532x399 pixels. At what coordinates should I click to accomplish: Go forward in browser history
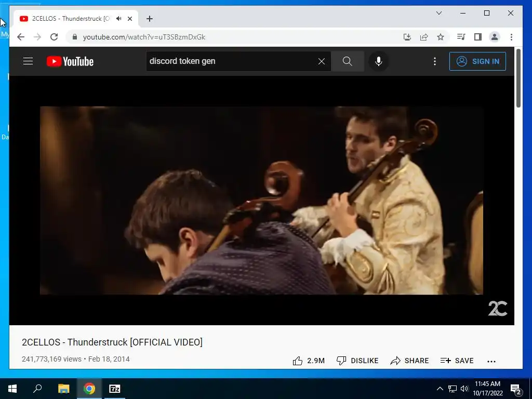pyautogui.click(x=37, y=37)
